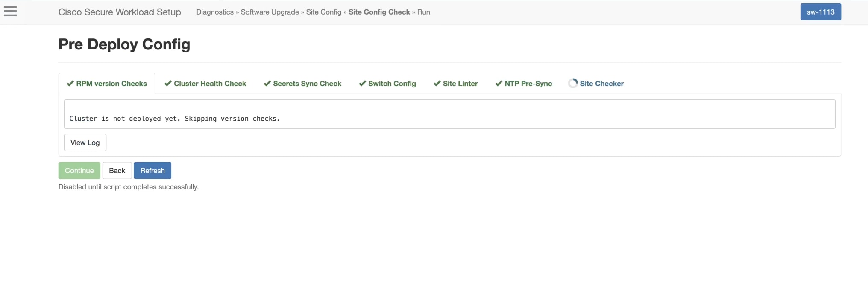Switch to the Cluster Health Check tab
This screenshot has width=868, height=288.
point(210,84)
